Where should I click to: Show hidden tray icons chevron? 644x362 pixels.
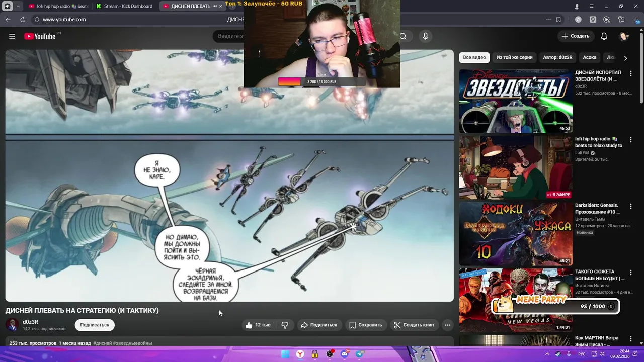(x=547, y=354)
